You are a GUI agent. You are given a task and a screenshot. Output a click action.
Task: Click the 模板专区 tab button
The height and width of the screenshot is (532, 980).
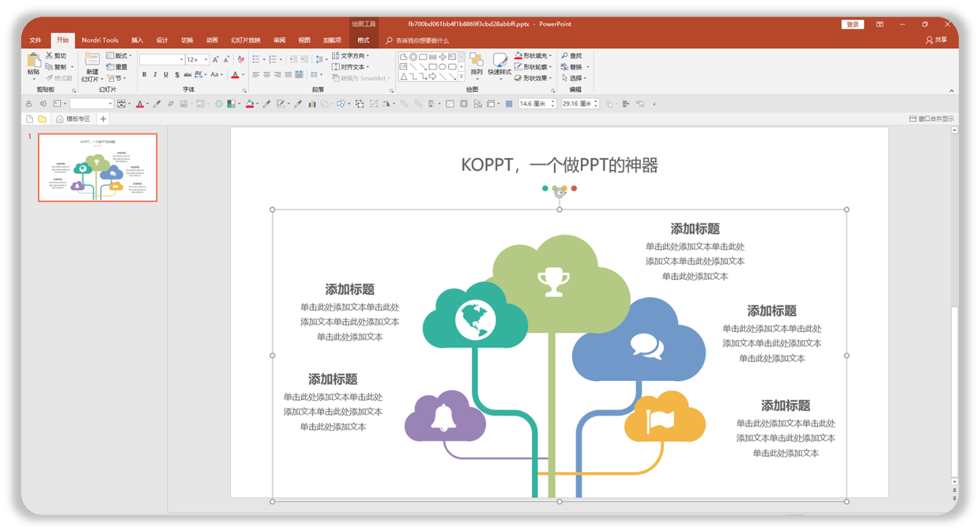pos(73,119)
